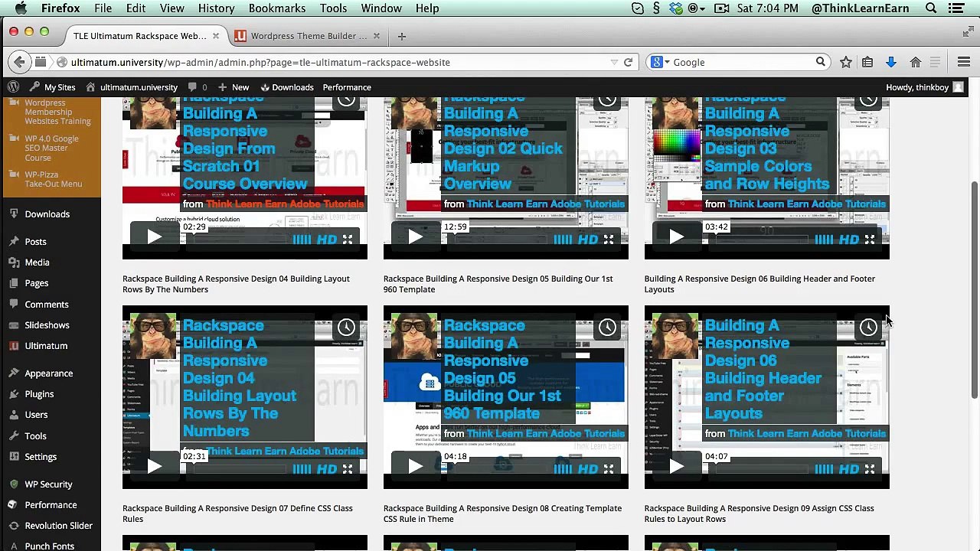Open Plugins in the WordPress sidebar
This screenshot has height=551, width=980.
39,394
